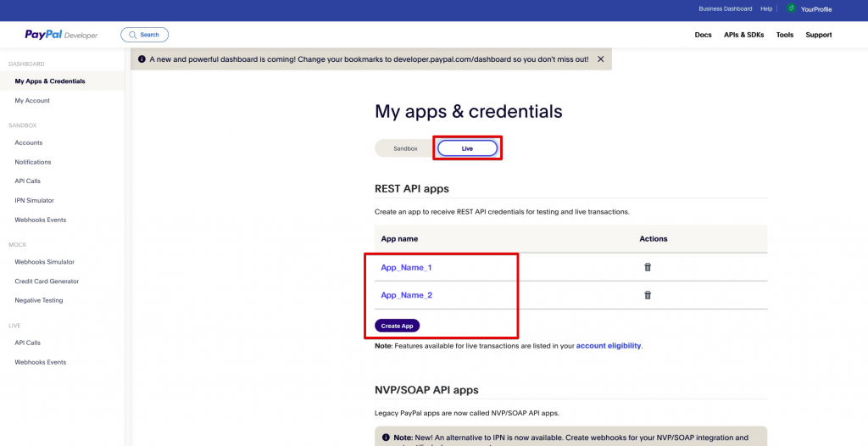Open the Search field
The height and width of the screenshot is (446, 868).
(144, 35)
